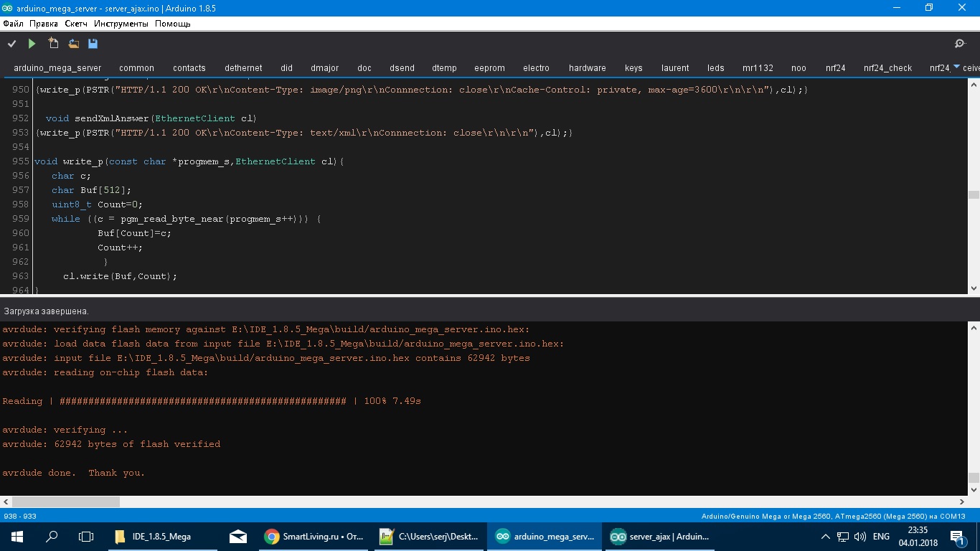
Task: Open the Файл menu
Action: point(13,24)
